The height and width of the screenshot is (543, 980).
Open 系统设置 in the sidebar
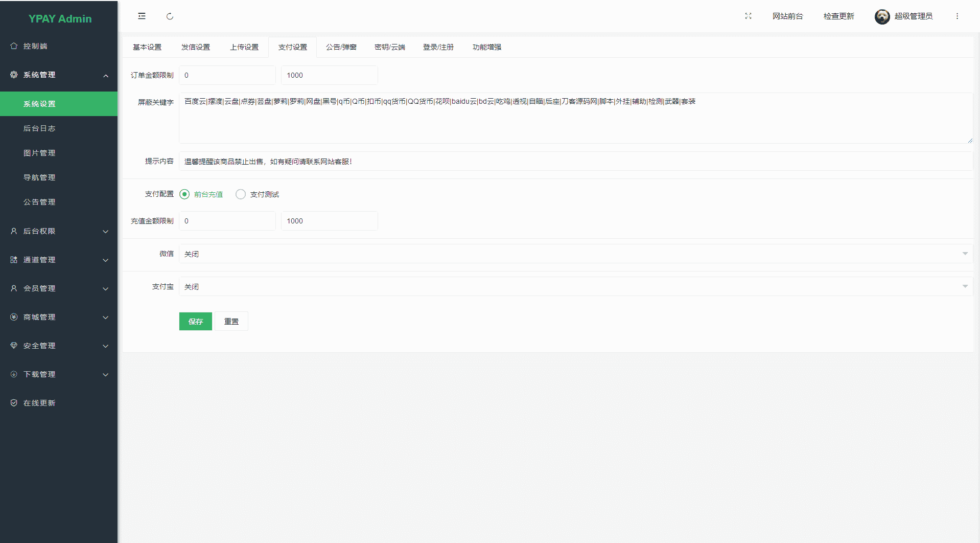(x=59, y=104)
